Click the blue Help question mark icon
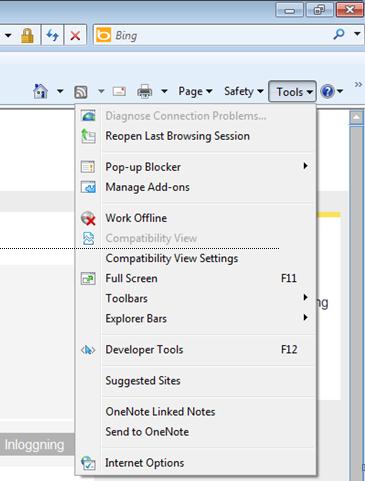The height and width of the screenshot is (481, 365). (327, 91)
